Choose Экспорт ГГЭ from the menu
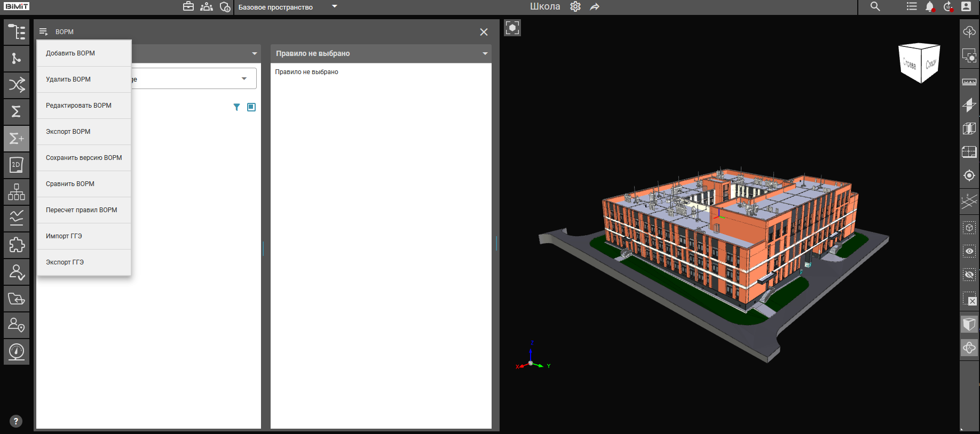This screenshot has width=980, height=434. click(x=84, y=262)
